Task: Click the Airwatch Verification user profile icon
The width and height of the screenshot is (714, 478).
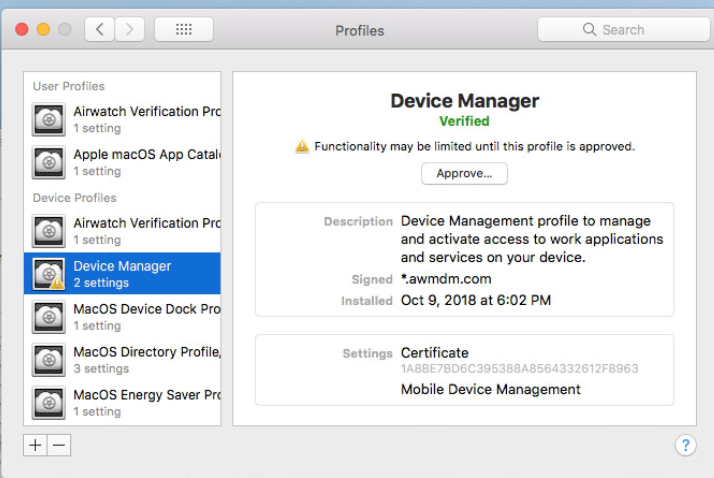Action: pyautogui.click(x=49, y=119)
